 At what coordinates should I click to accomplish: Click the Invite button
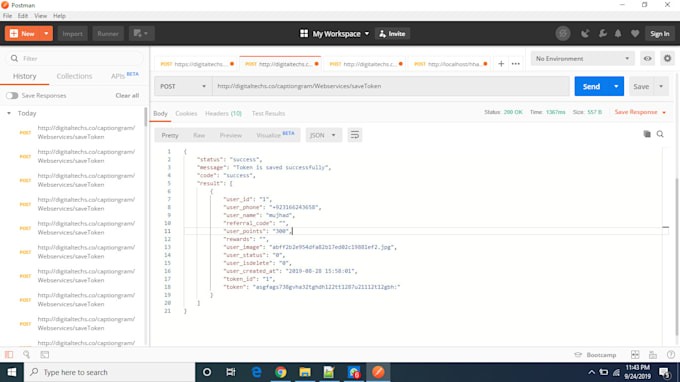click(x=392, y=33)
